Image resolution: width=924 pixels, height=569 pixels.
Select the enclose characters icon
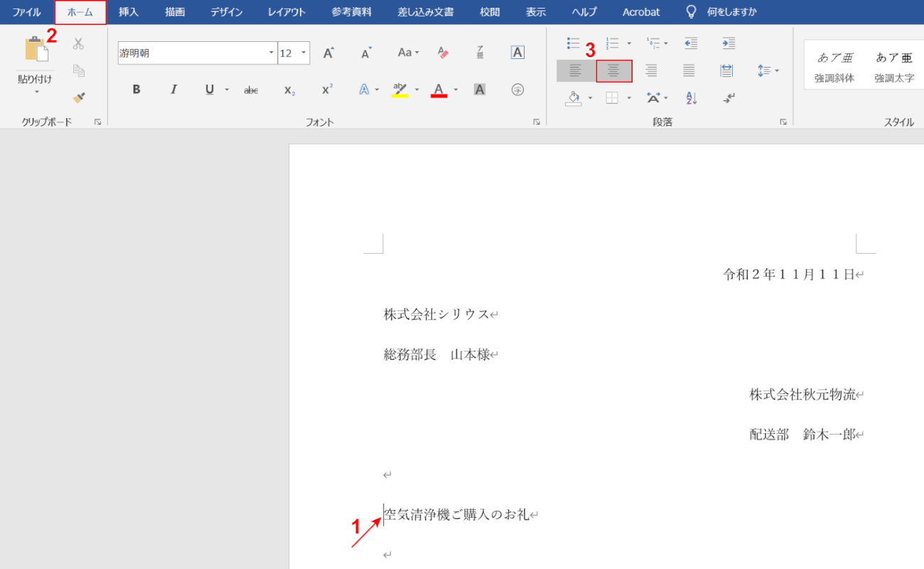[517, 90]
